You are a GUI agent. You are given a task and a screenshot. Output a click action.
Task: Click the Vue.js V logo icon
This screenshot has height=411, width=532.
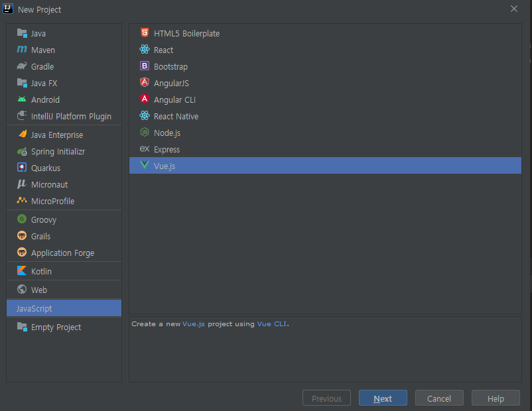pos(145,165)
